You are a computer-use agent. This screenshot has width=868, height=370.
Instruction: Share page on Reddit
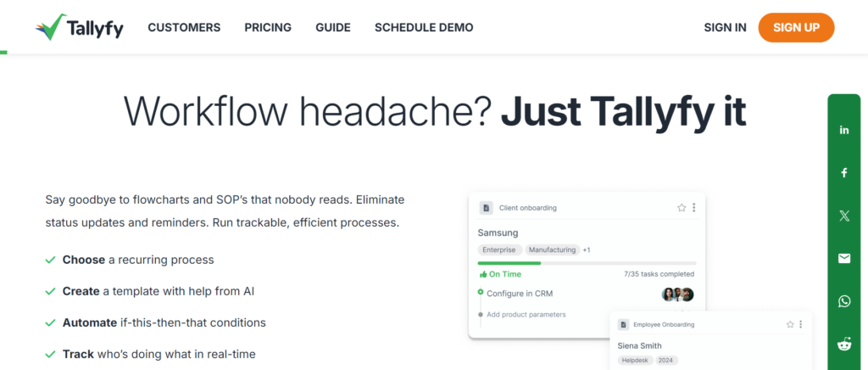844,344
